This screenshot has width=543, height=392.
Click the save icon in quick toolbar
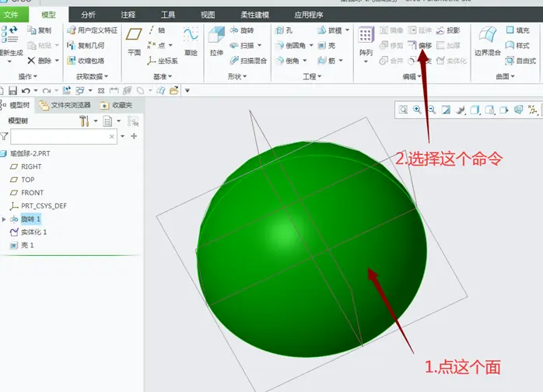click(x=12, y=91)
